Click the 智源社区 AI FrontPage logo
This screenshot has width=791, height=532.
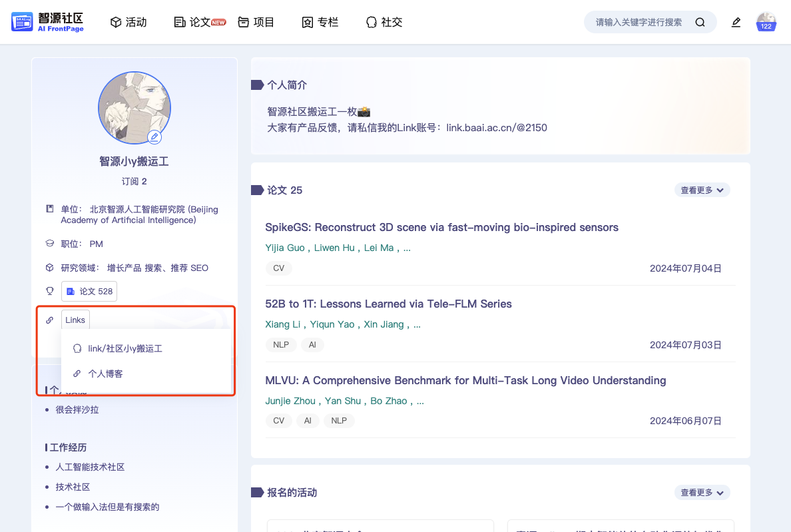48,22
